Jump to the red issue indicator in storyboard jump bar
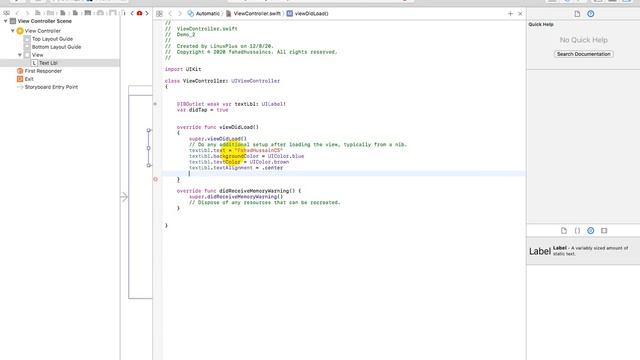 139,13
